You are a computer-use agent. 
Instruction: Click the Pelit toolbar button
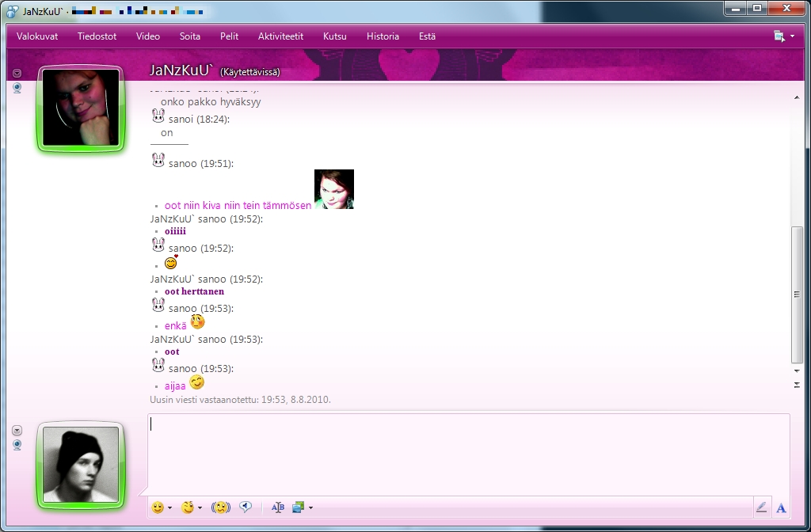[x=229, y=36]
